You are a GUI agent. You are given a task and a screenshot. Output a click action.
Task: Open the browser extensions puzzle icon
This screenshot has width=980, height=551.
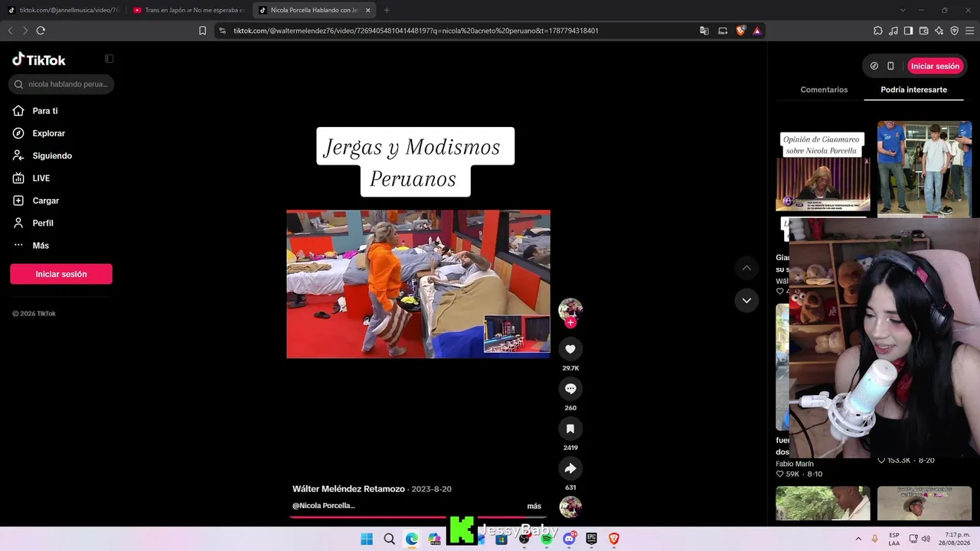(878, 31)
